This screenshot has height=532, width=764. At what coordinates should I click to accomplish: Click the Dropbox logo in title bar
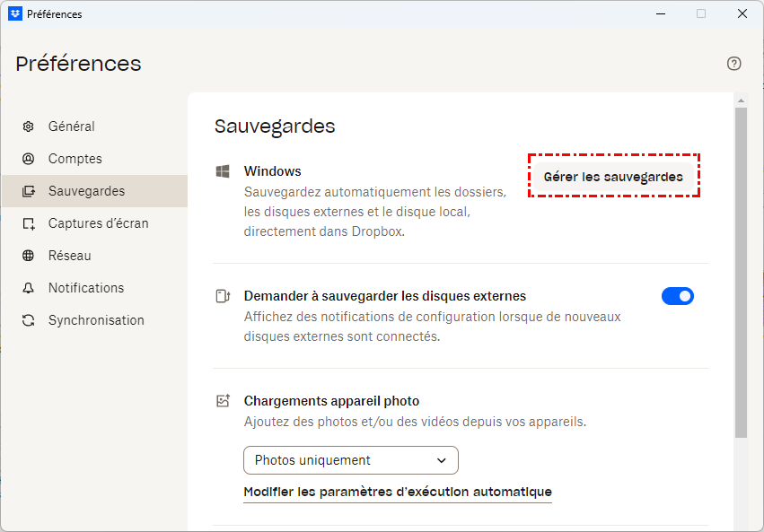pyautogui.click(x=14, y=13)
